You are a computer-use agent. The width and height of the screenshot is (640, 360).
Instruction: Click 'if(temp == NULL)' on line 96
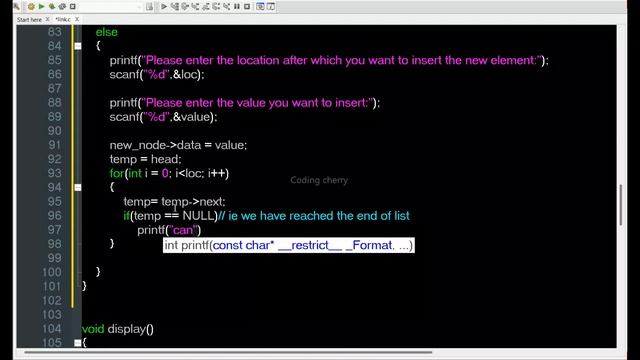[171, 216]
